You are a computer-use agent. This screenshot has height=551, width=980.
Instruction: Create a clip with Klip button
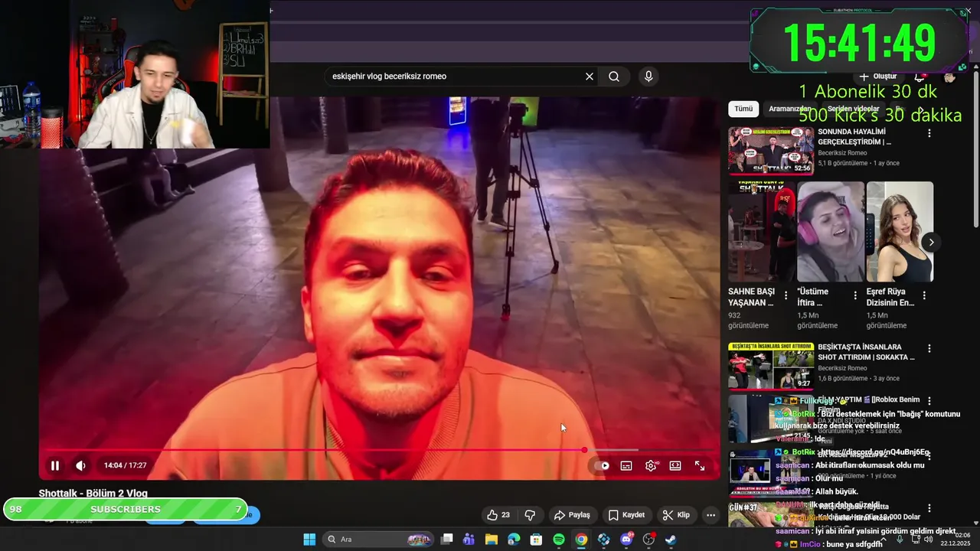(x=676, y=515)
